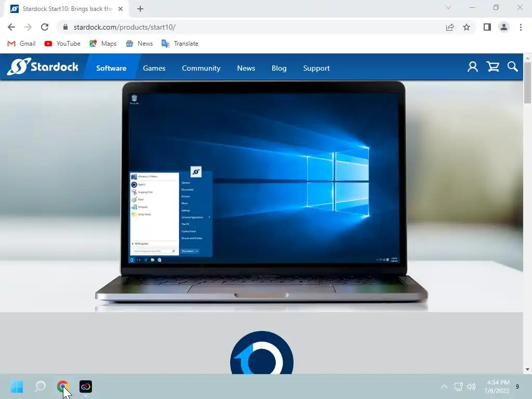The image size is (532, 399).
Task: Click the Stardock Start10 browser tab
Action: pyautogui.click(x=66, y=9)
